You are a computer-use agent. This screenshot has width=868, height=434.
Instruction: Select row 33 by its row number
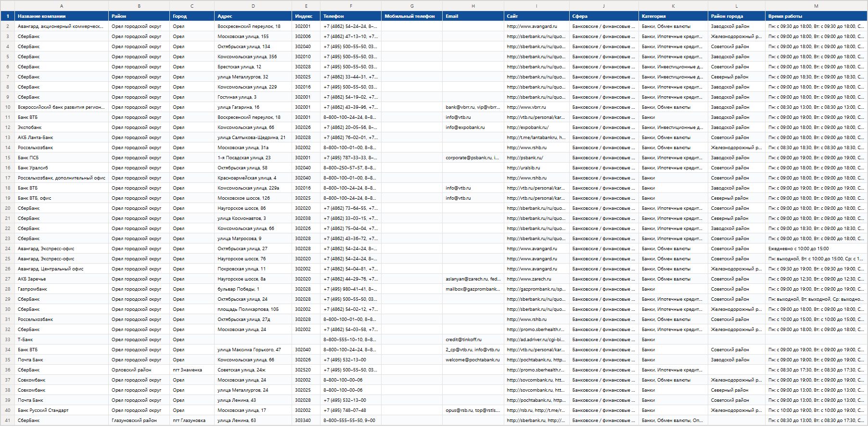(8, 340)
